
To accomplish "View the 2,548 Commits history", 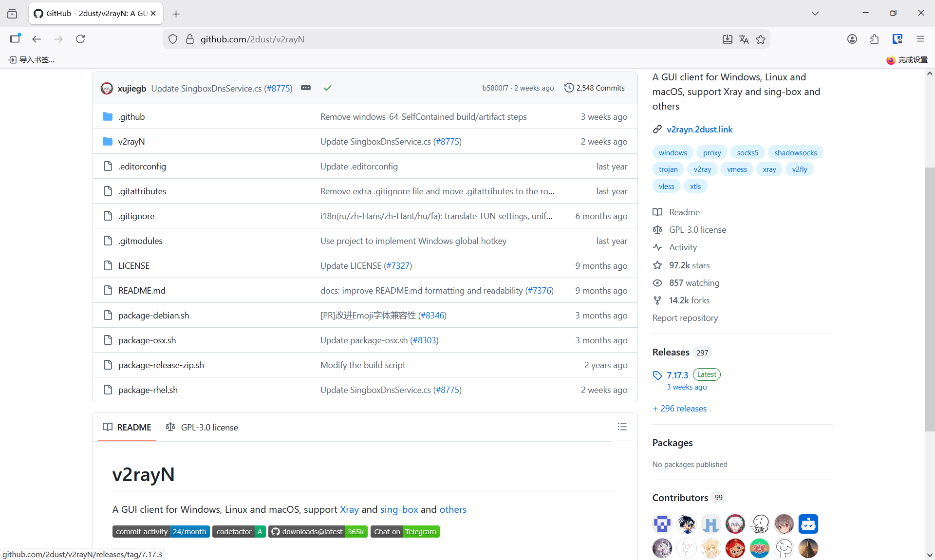I will pyautogui.click(x=594, y=88).
